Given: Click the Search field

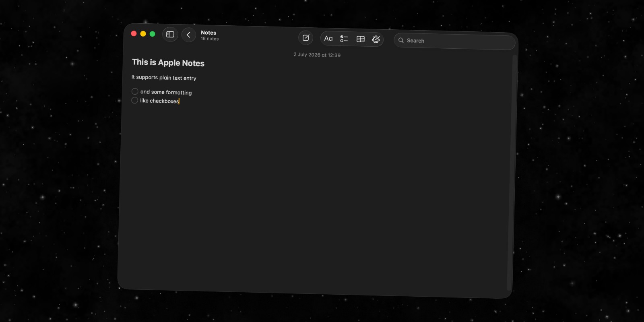Looking at the screenshot, I should pyautogui.click(x=454, y=41).
